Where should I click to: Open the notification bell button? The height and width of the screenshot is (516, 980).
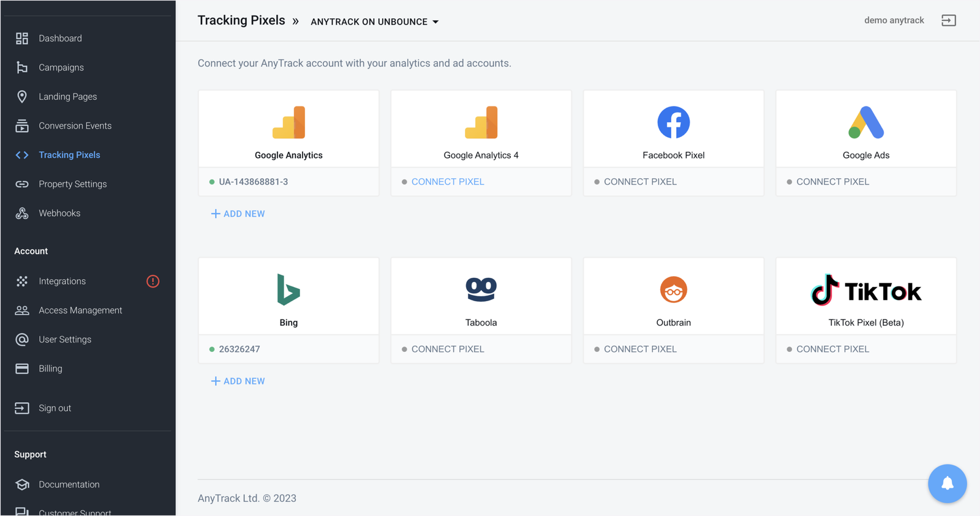click(x=947, y=484)
